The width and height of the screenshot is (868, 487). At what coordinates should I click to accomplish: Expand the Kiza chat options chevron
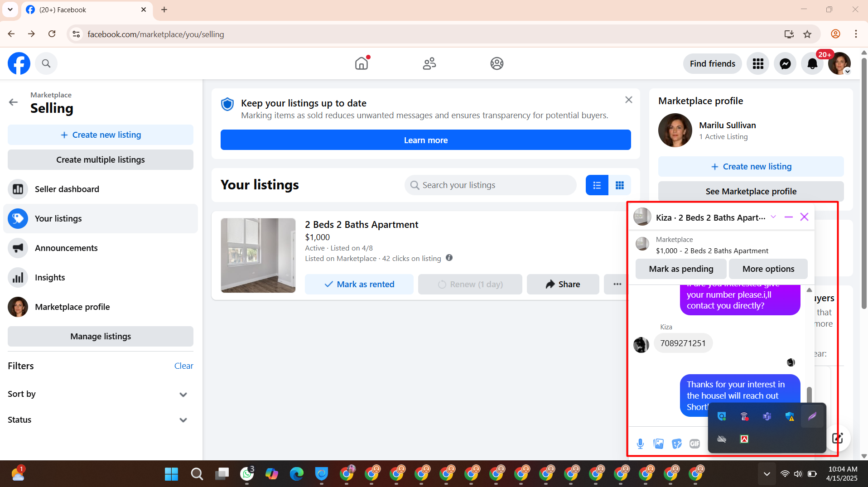[x=773, y=217]
